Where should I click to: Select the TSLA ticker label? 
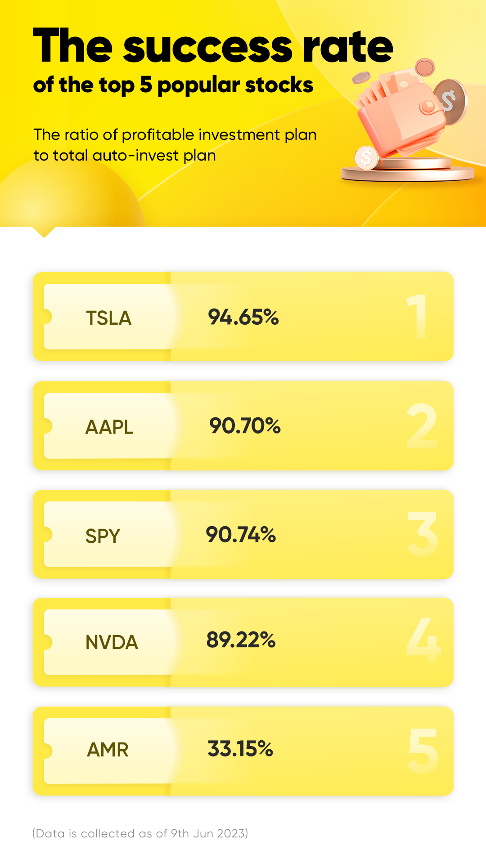pyautogui.click(x=108, y=318)
